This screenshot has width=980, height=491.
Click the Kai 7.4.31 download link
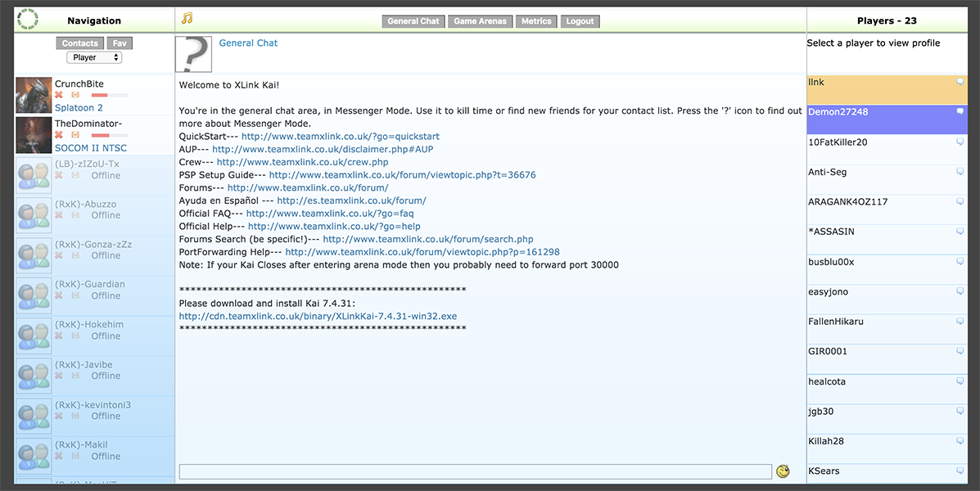318,316
